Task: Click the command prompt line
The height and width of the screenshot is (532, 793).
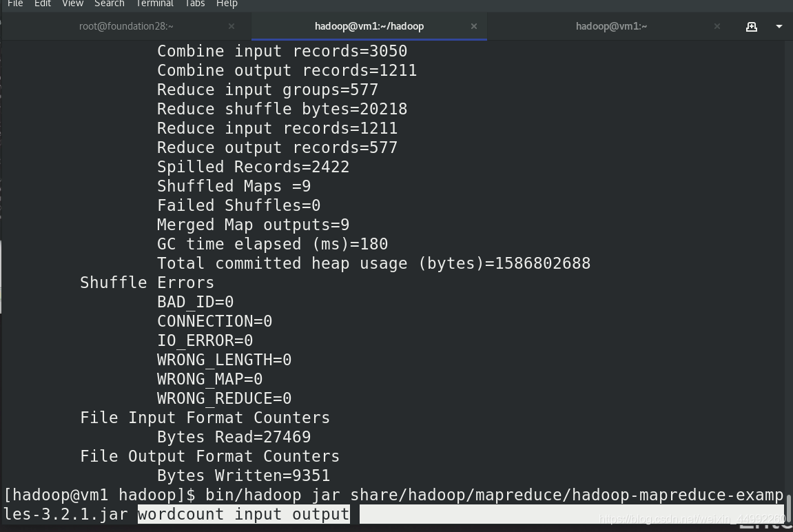Action: tap(393, 504)
